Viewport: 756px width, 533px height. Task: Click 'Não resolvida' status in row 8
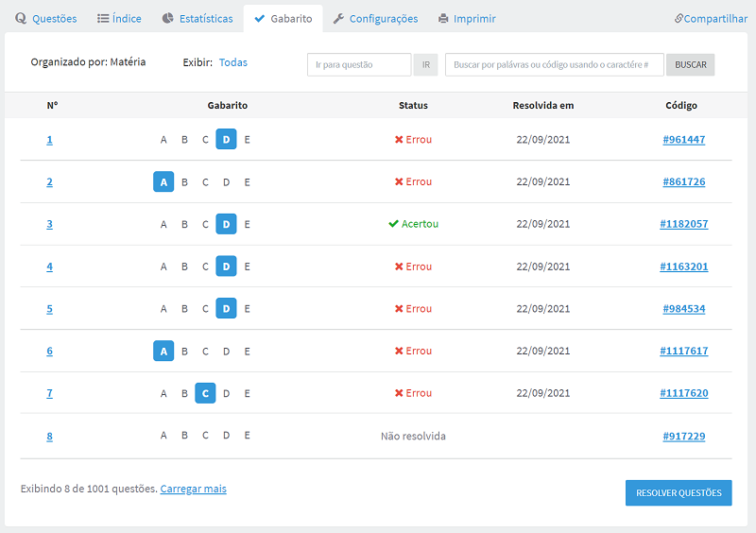pos(413,436)
